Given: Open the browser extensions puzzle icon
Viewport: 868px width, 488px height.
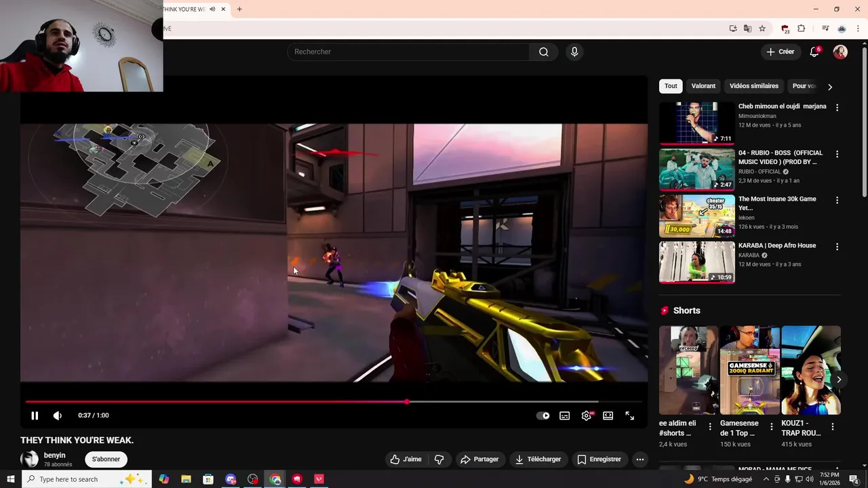Looking at the screenshot, I should pos(801,28).
